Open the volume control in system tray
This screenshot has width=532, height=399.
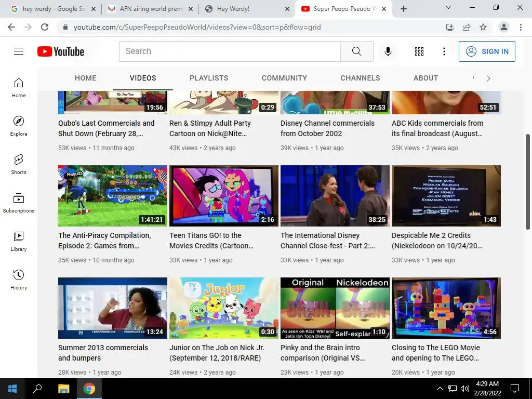click(x=465, y=389)
